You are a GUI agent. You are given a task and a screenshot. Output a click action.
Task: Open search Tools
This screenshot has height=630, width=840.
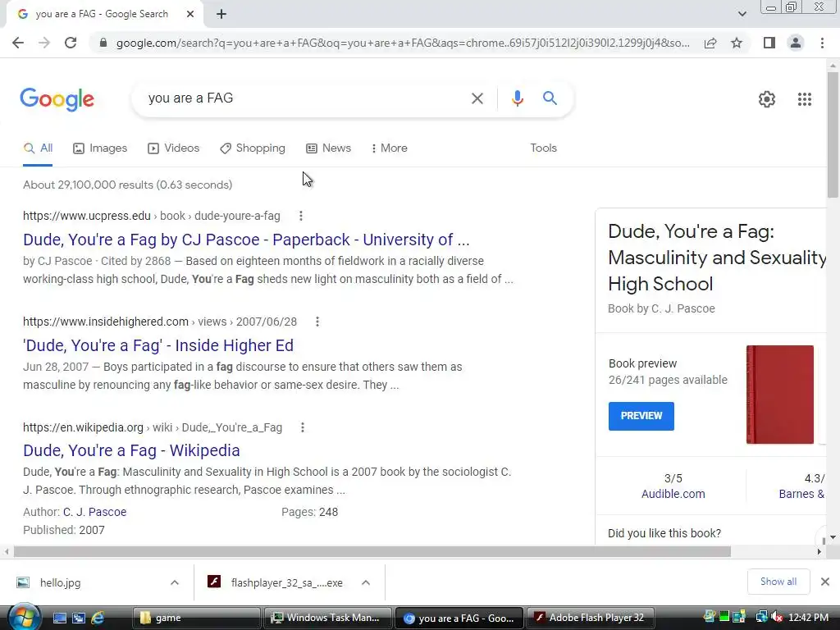[543, 148]
